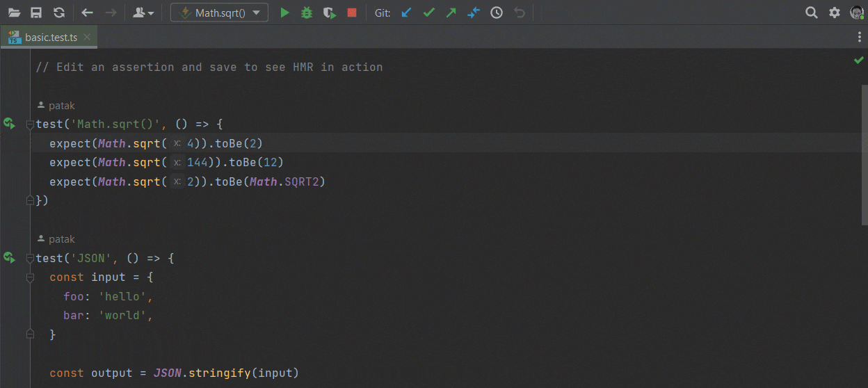
Task: Click the Save All icon
Action: click(37, 13)
